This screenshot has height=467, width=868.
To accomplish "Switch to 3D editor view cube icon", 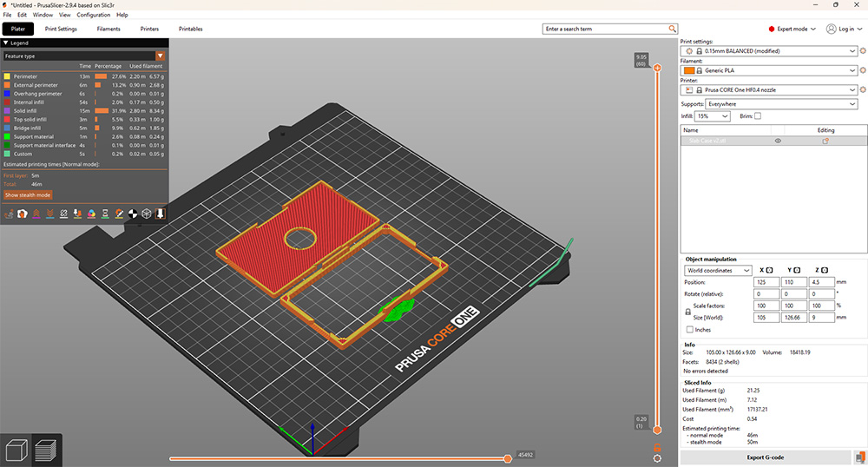I will click(16, 450).
